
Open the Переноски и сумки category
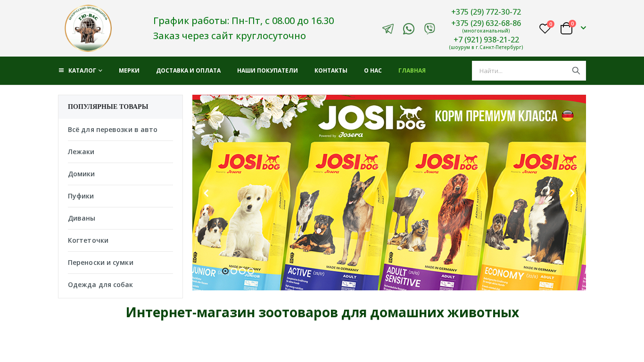101,263
